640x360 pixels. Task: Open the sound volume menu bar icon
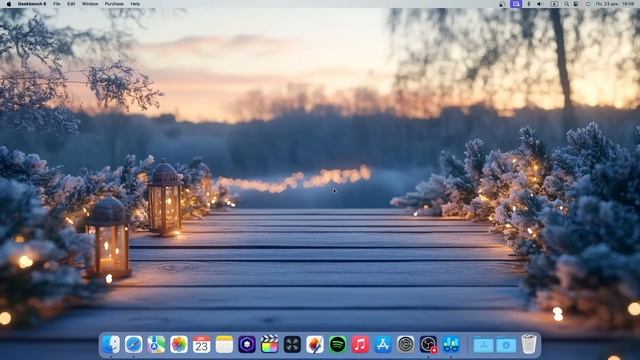pos(539,4)
